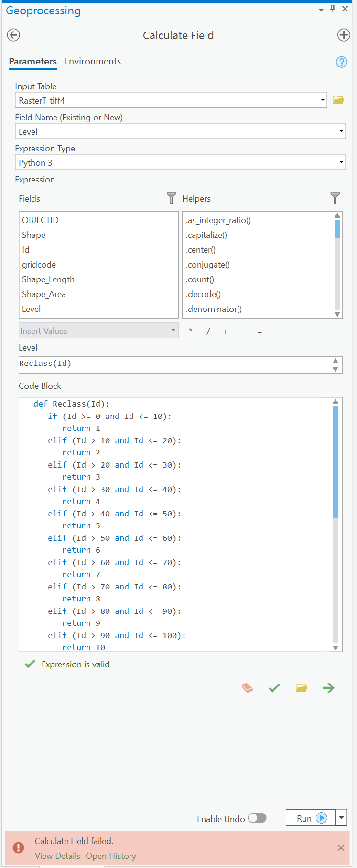Open the View Details link

pyautogui.click(x=57, y=856)
